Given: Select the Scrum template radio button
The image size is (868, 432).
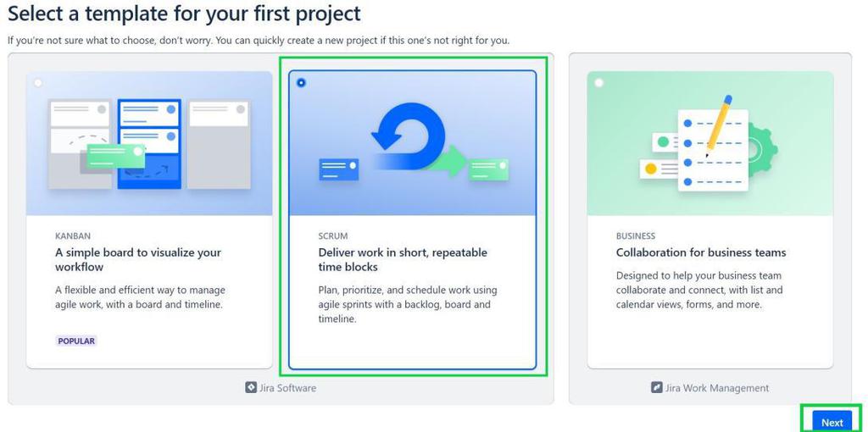Looking at the screenshot, I should [x=302, y=83].
